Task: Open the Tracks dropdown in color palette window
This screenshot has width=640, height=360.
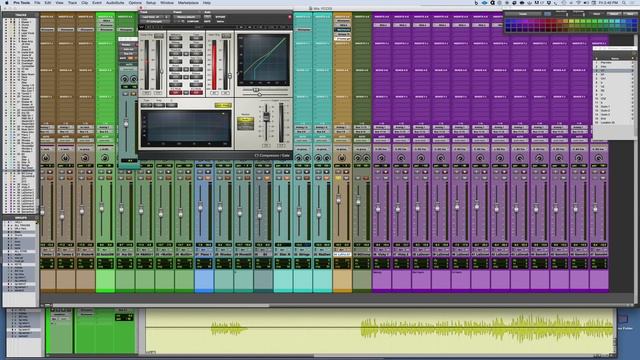Action: (523, 14)
